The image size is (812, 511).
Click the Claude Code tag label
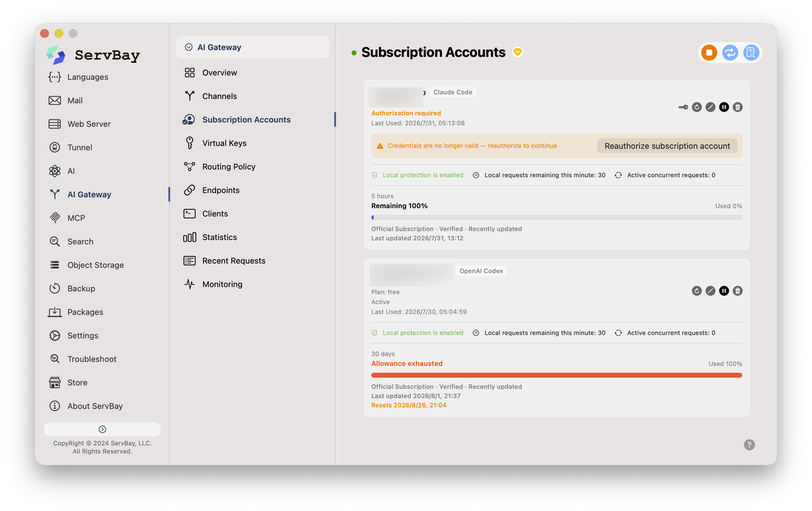pos(453,92)
